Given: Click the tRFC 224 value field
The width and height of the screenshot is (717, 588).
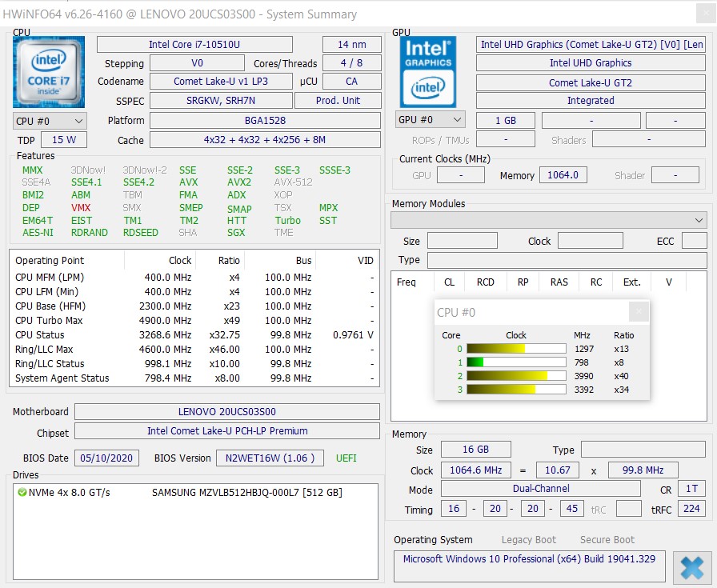Looking at the screenshot, I should click(x=691, y=509).
